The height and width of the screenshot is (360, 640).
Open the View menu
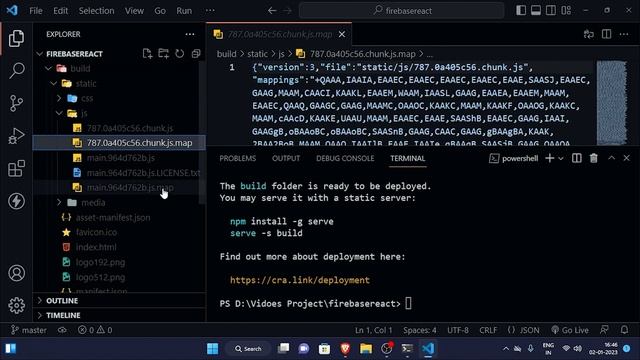134,11
